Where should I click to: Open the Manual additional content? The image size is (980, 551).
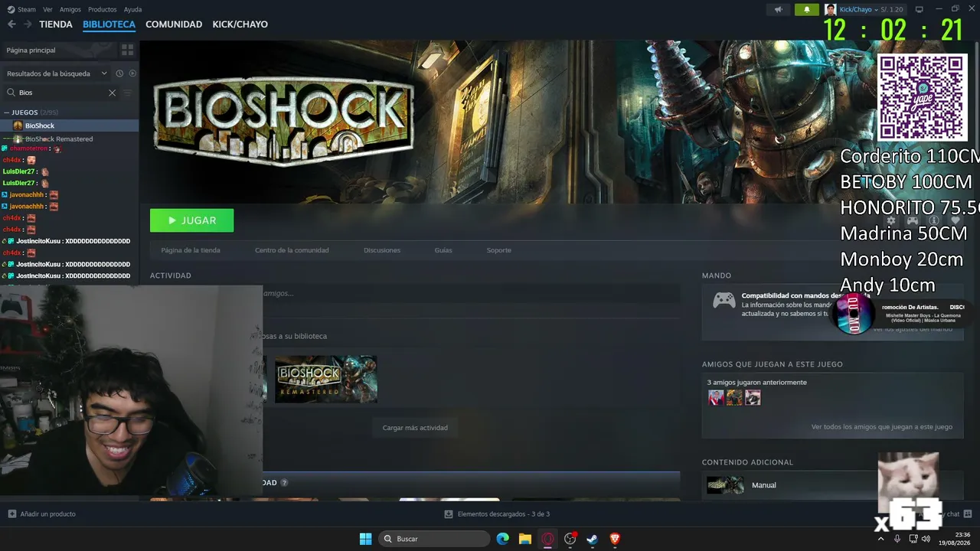coord(833,485)
